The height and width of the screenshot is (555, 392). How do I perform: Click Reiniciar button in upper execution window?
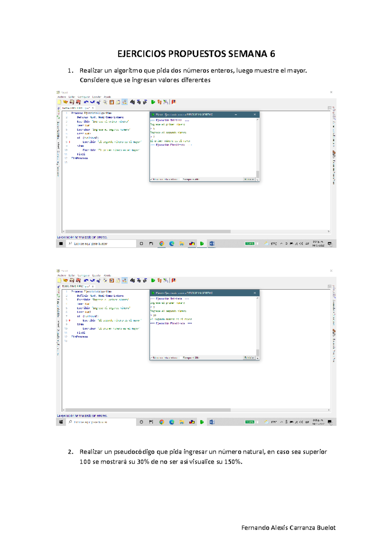pos(249,179)
